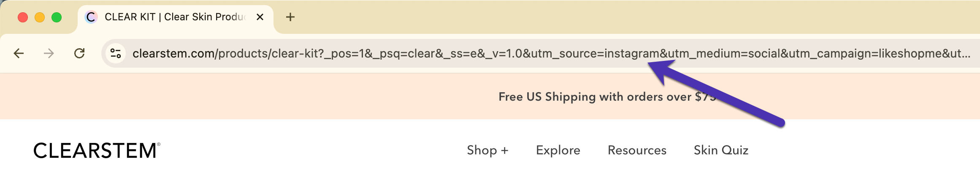The height and width of the screenshot is (181, 980).
Task: Click the forward navigation arrow
Action: pos(49,53)
